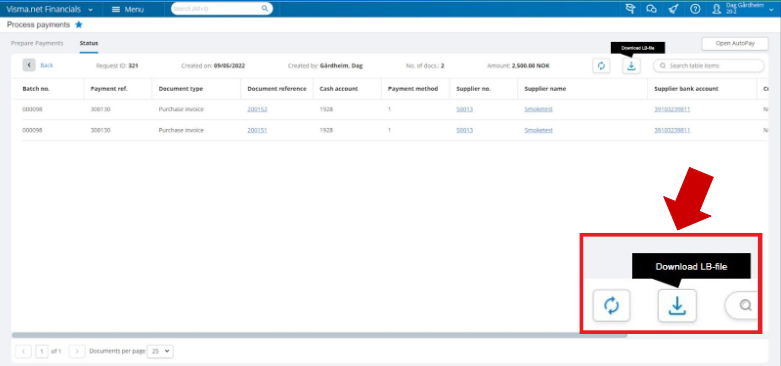Select cash account 1928 in row 200152
The width and height of the screenshot is (781, 366).
[x=326, y=109]
